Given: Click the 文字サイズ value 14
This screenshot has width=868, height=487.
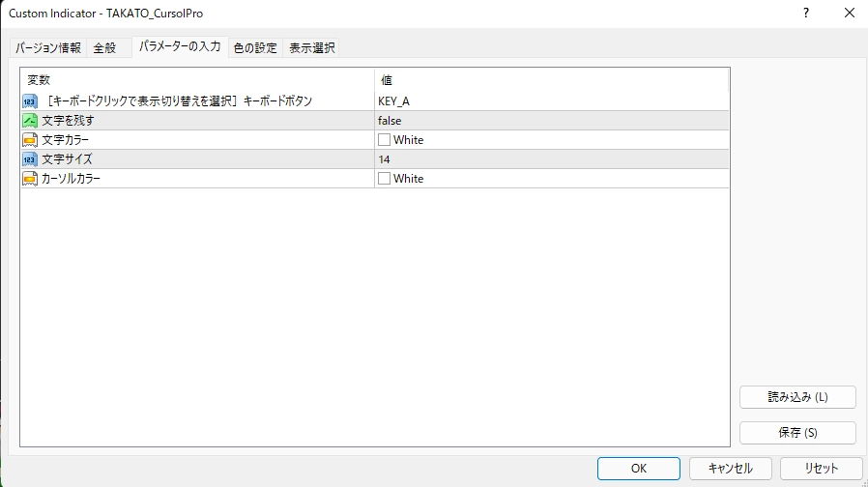Looking at the screenshot, I should click(x=385, y=158).
